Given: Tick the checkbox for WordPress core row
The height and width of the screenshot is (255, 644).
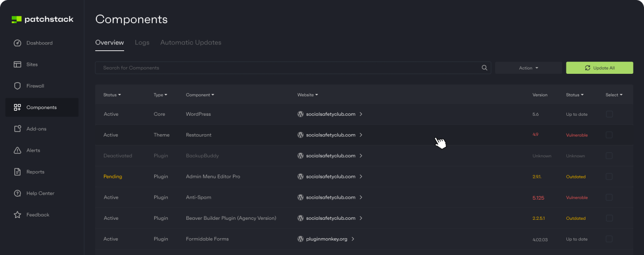Looking at the screenshot, I should coord(609,114).
